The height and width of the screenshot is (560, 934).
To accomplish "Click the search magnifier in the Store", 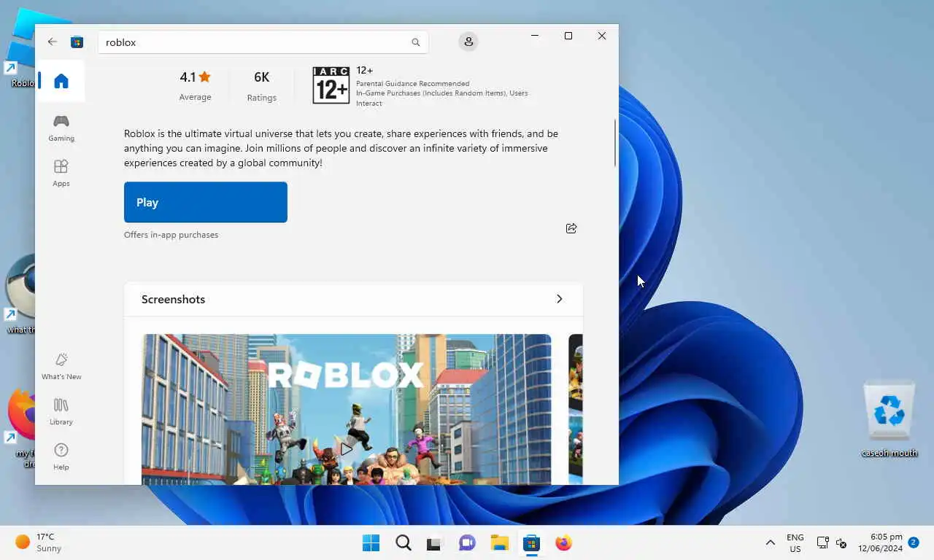I will 415,42.
